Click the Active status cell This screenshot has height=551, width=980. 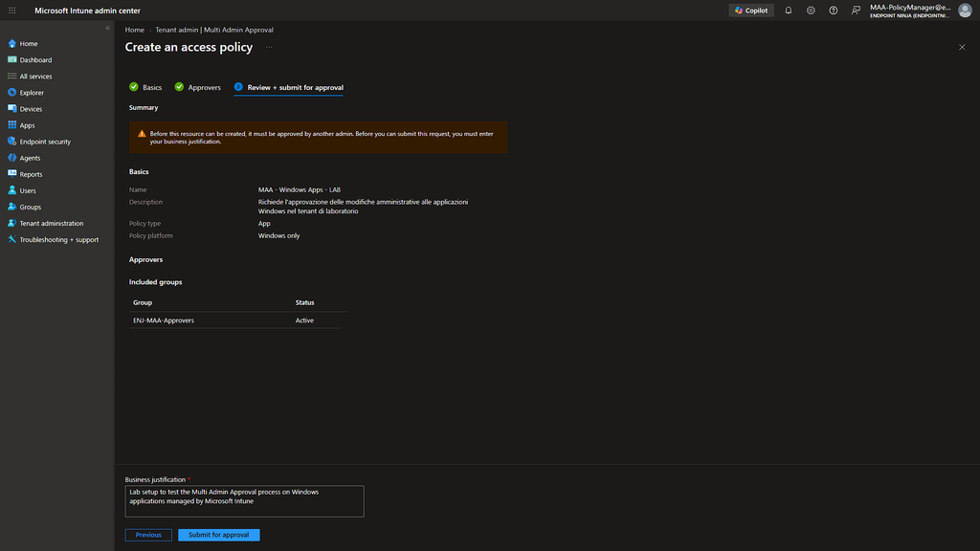coord(304,320)
